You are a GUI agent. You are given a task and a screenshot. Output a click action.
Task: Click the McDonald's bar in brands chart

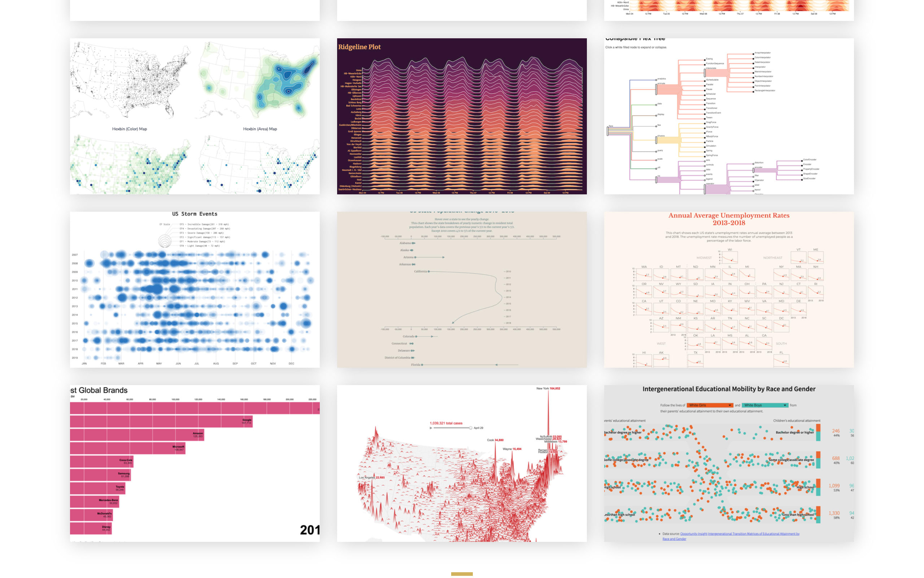[91, 515]
